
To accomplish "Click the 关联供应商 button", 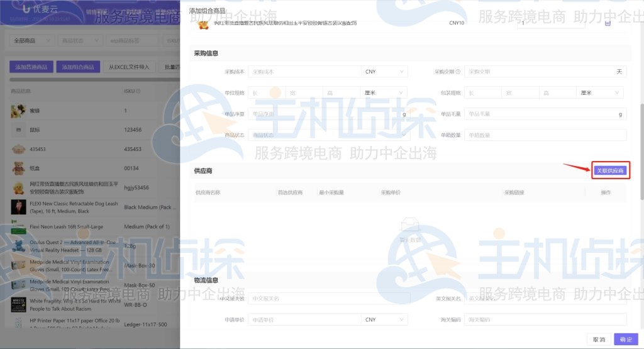I will click(610, 170).
